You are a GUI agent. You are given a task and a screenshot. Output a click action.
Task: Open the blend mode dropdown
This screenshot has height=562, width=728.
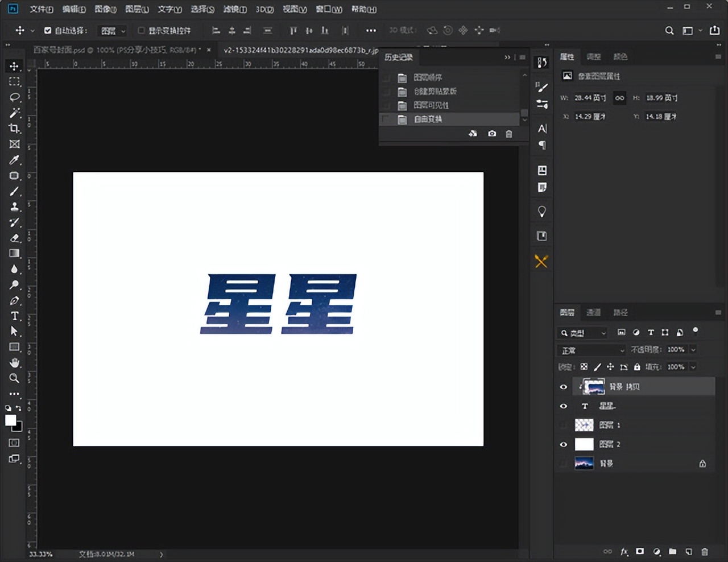591,350
